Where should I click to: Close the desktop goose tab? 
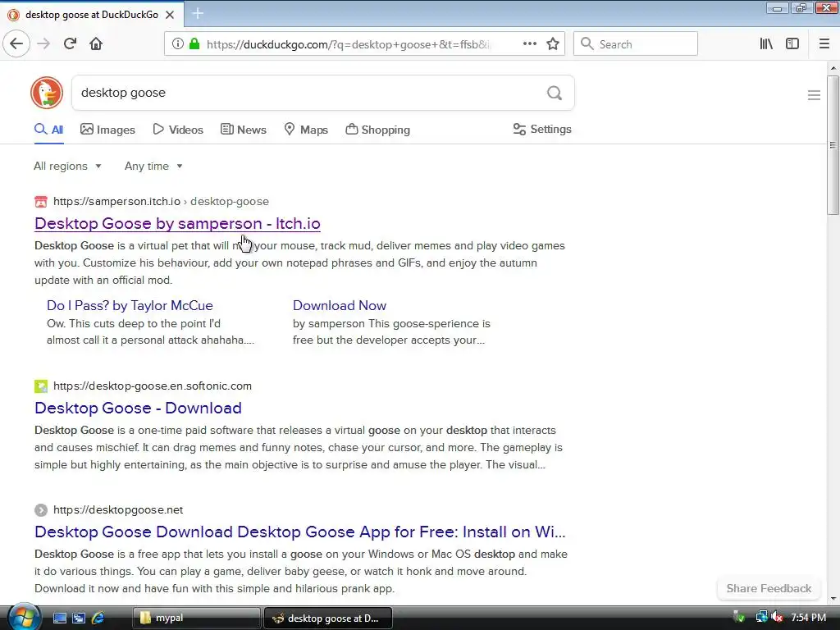pyautogui.click(x=170, y=15)
